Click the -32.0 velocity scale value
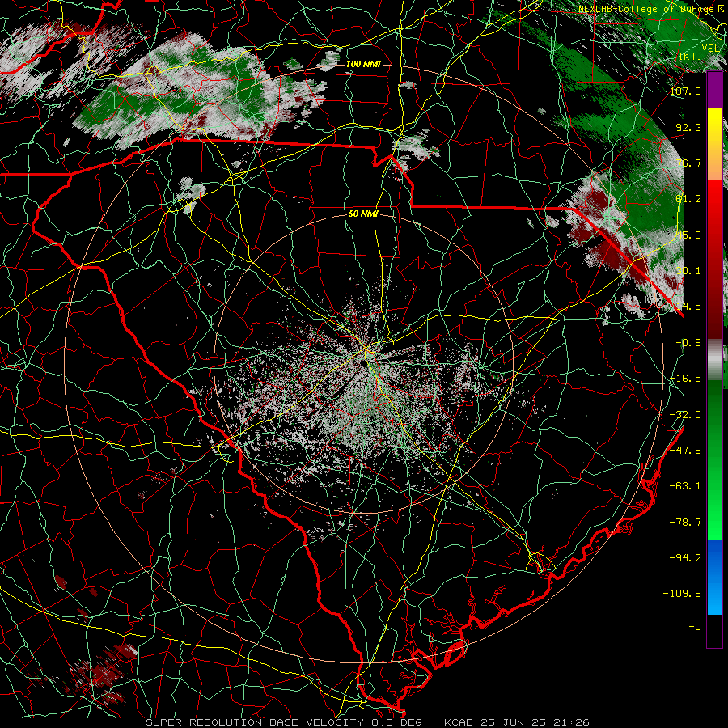The height and width of the screenshot is (728, 728). coord(685,415)
